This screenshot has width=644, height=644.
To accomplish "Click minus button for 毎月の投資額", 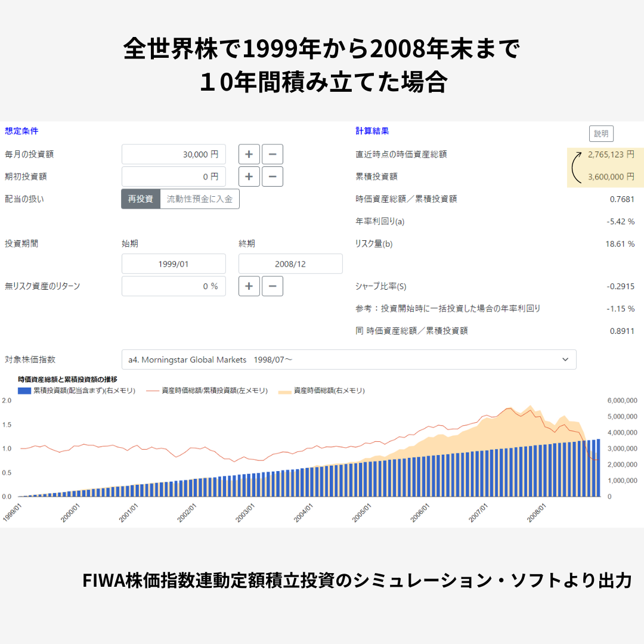I will point(273,154).
